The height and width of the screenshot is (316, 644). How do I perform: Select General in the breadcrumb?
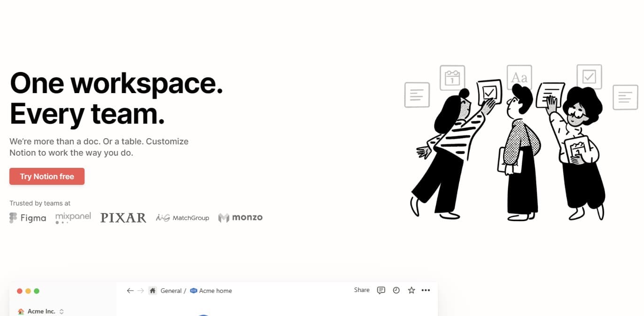[171, 291]
